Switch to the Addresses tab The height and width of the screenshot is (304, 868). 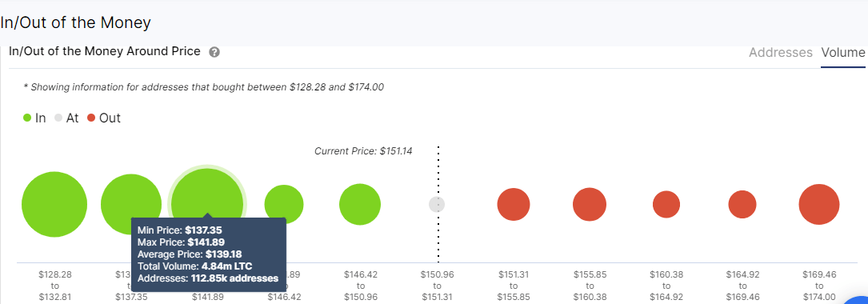(781, 53)
